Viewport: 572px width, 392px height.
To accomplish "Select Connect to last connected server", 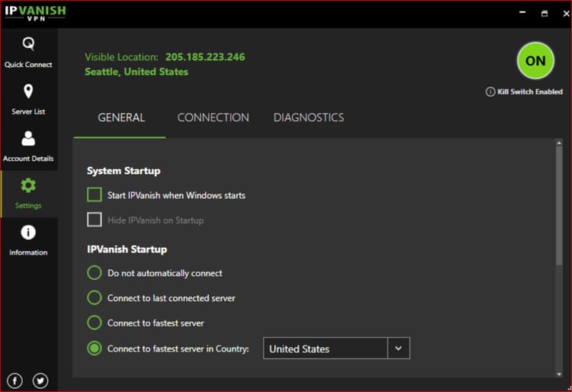I will pyautogui.click(x=94, y=298).
